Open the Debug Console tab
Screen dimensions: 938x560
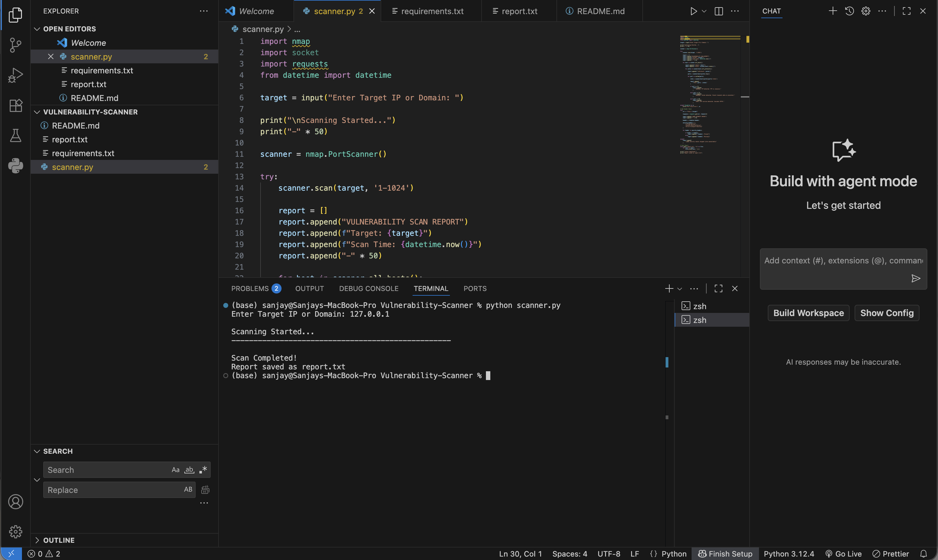(x=369, y=289)
